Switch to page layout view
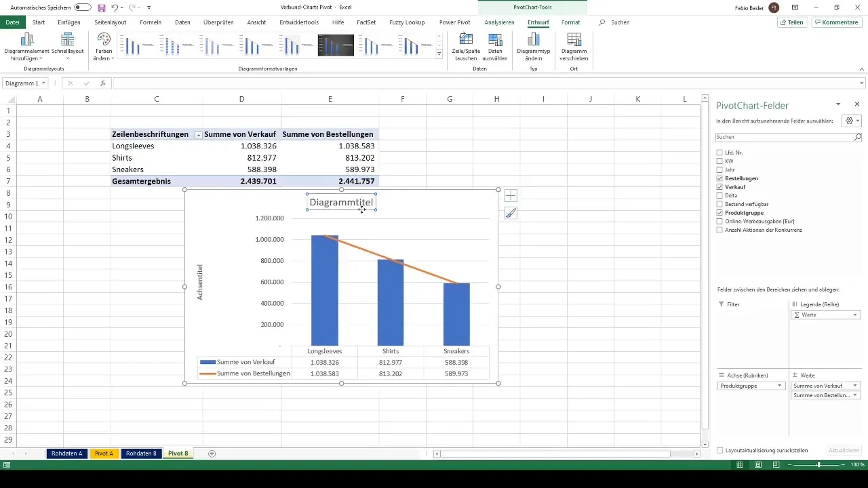This screenshot has width=868, height=488. 758,465
